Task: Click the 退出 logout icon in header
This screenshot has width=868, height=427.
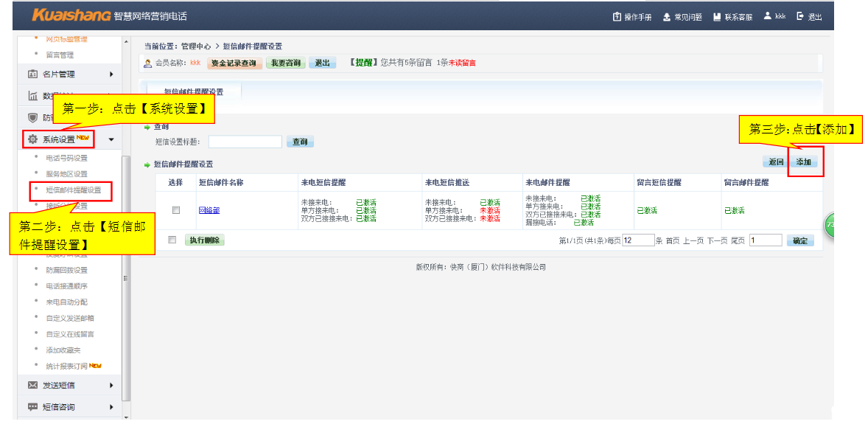Action: point(800,16)
